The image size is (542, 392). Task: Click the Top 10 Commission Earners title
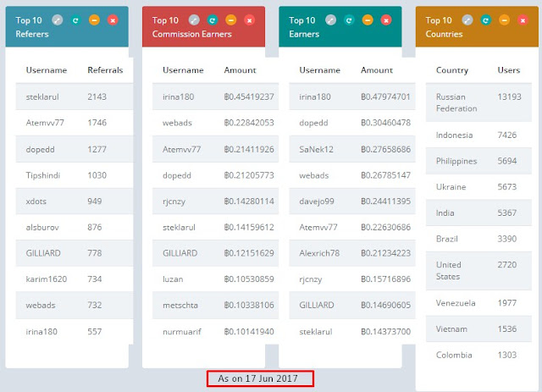click(192, 27)
